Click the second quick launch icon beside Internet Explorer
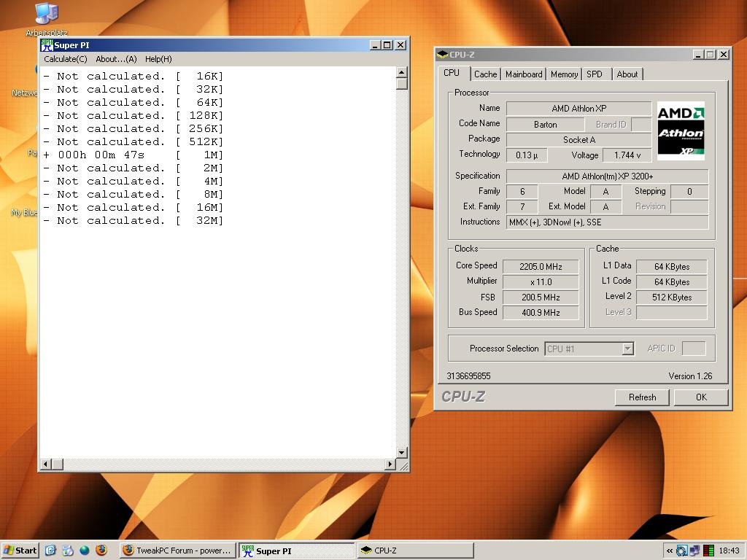This screenshot has height=560, width=747. [x=68, y=551]
